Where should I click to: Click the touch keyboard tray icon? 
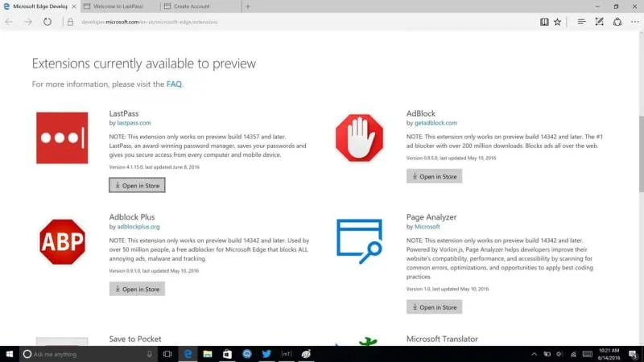588,354
